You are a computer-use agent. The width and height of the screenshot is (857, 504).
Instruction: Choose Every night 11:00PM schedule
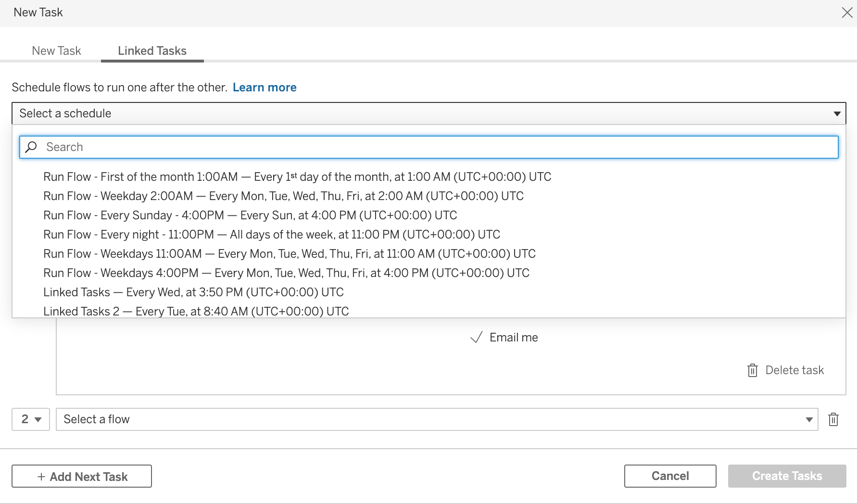pos(271,235)
